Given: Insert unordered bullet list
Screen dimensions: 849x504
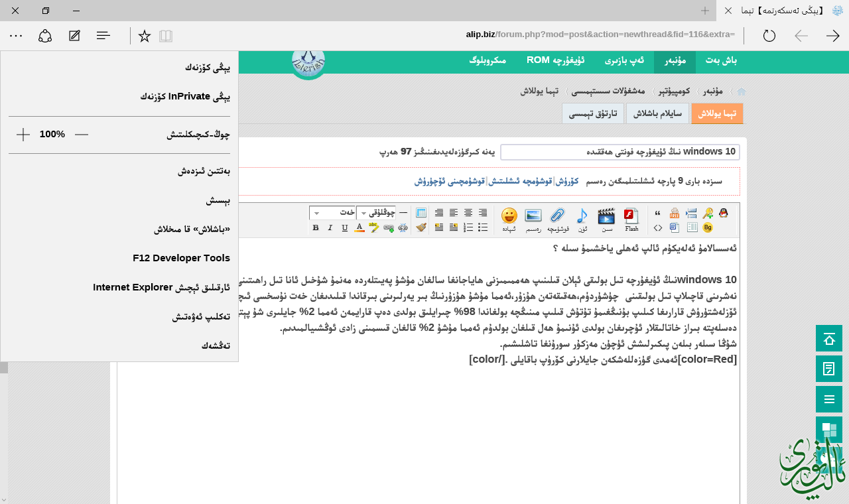Looking at the screenshot, I should click(x=483, y=227).
